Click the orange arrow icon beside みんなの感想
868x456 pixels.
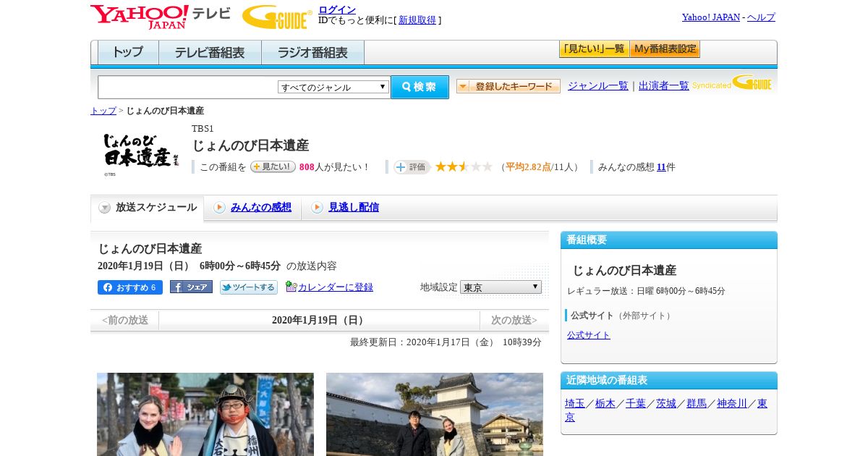(x=219, y=208)
